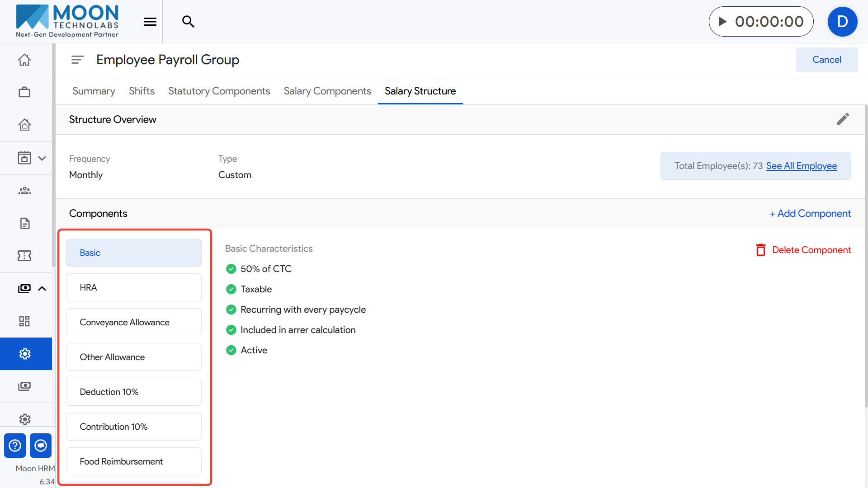This screenshot has width=868, height=488.
Task: Open user profile avatar D
Action: 842,22
